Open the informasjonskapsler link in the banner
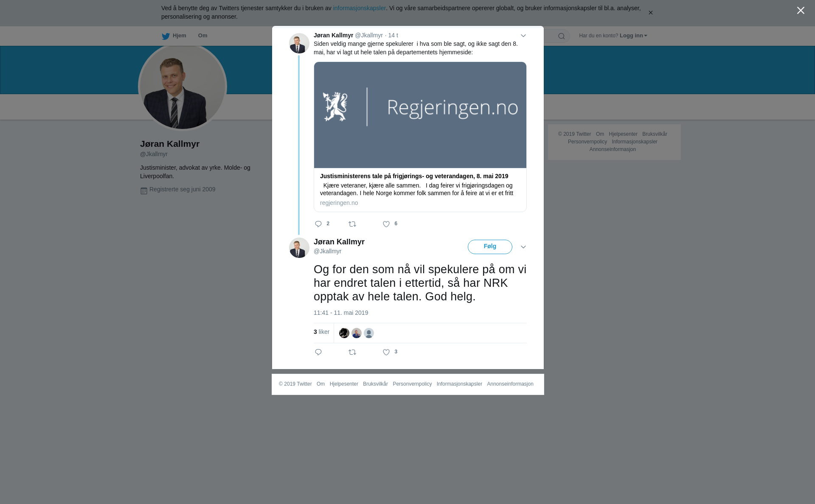This screenshot has height=504, width=815. click(359, 8)
